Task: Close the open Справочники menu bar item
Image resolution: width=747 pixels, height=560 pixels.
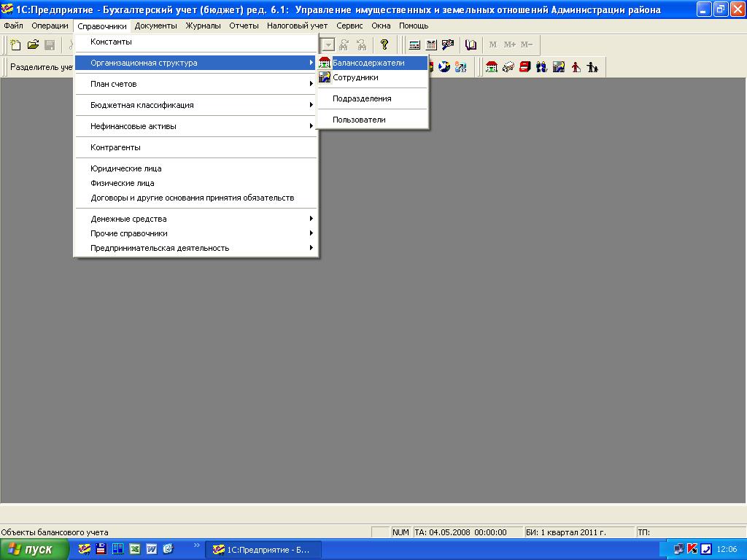Action: click(102, 26)
